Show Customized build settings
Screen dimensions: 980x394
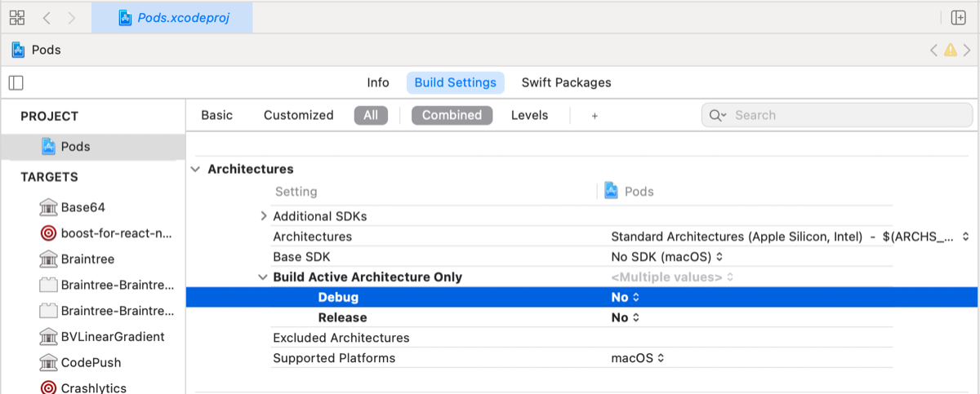pos(298,115)
